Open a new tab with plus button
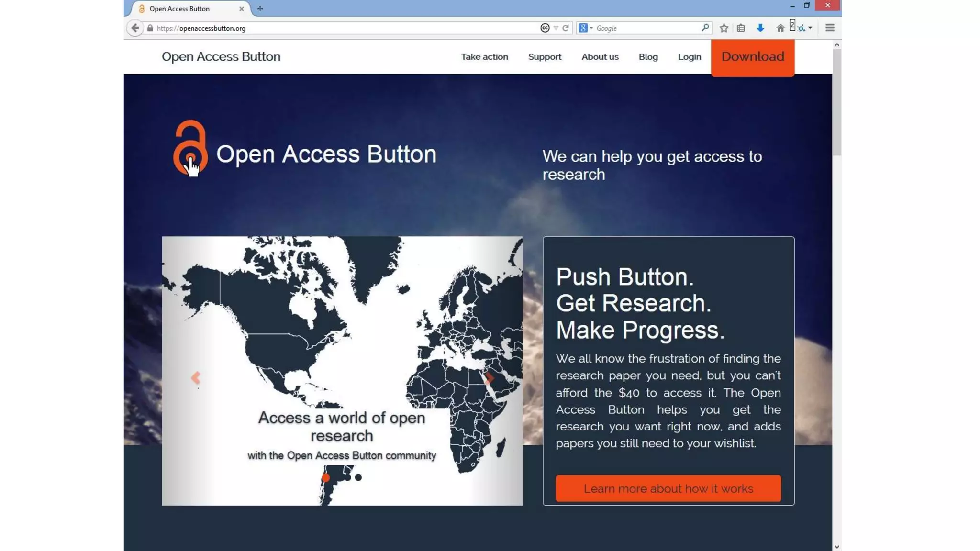 tap(260, 9)
